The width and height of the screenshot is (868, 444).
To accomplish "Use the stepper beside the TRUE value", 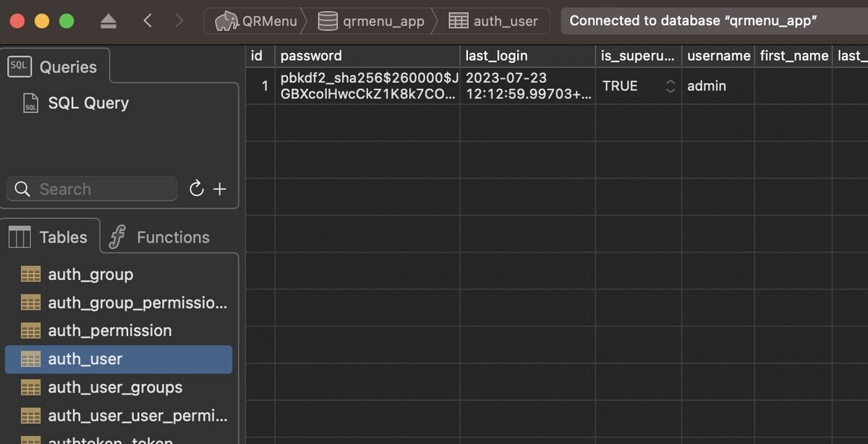I will [x=671, y=86].
